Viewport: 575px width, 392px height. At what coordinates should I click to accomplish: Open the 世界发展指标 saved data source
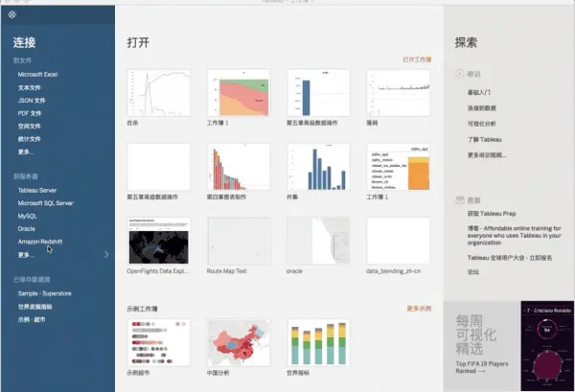(35, 307)
